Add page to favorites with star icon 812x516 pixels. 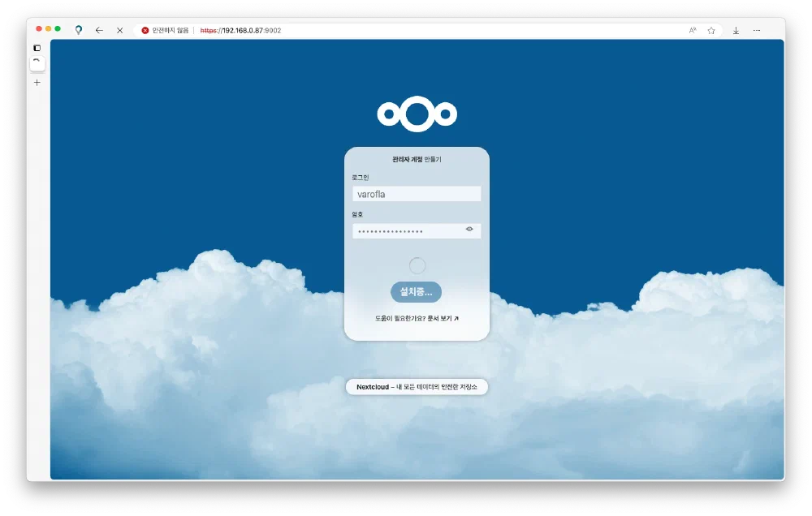pos(711,30)
